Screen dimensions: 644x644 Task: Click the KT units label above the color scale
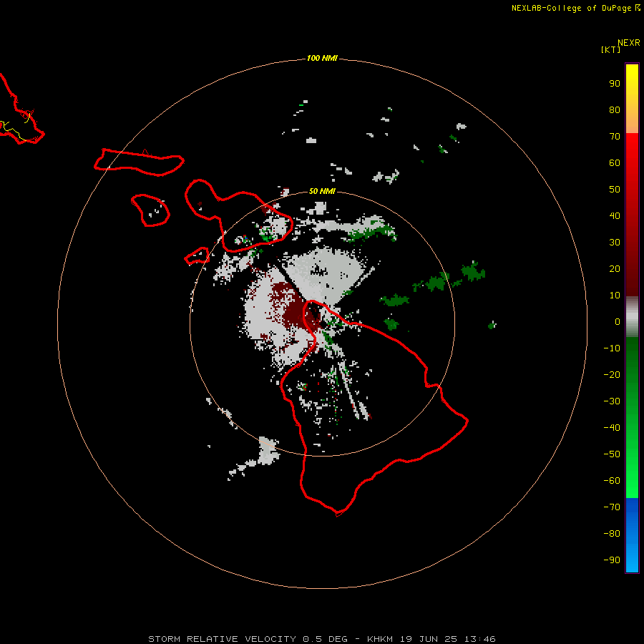611,49
